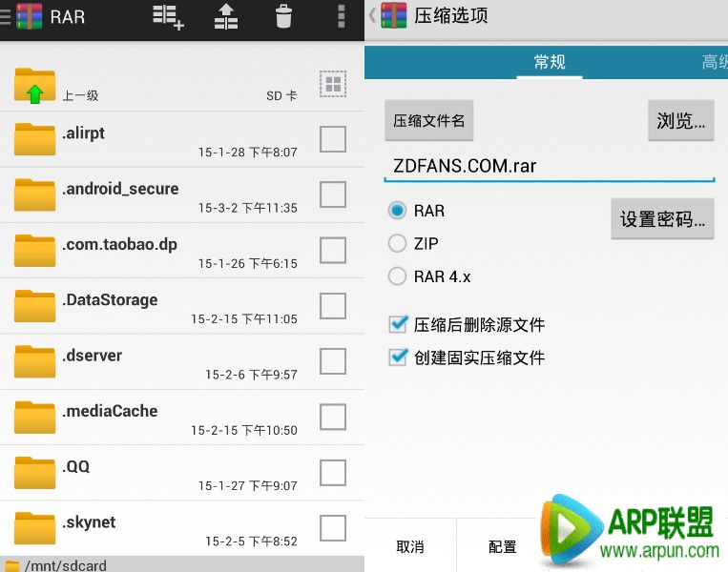Open the .alirpt folder icon
Viewport: 728px width, 572px height.
(x=34, y=138)
